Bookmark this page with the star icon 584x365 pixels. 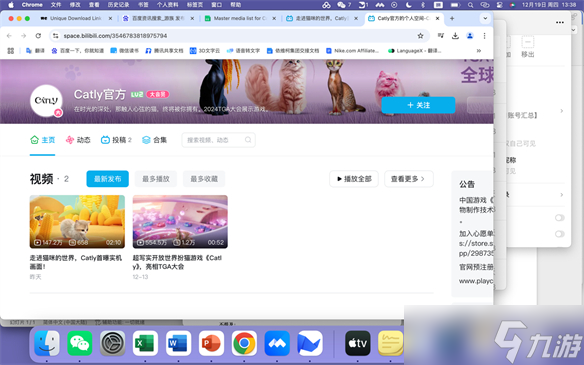click(x=420, y=36)
